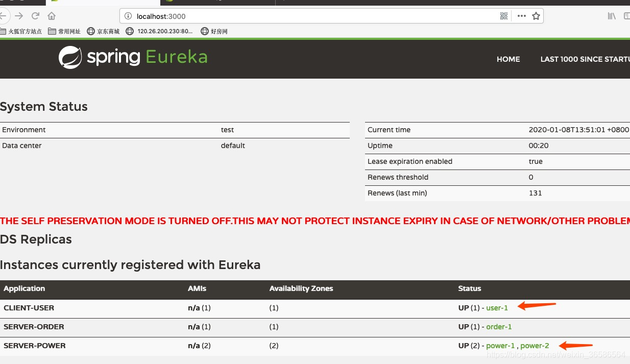Click the System Status heading
Viewport: 630px width, 364px height.
click(x=44, y=107)
